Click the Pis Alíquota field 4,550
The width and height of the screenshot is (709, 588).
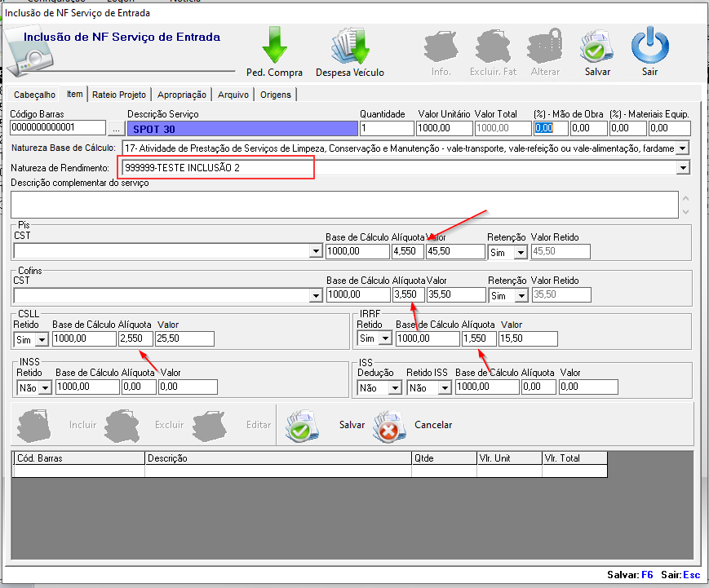[x=407, y=251]
